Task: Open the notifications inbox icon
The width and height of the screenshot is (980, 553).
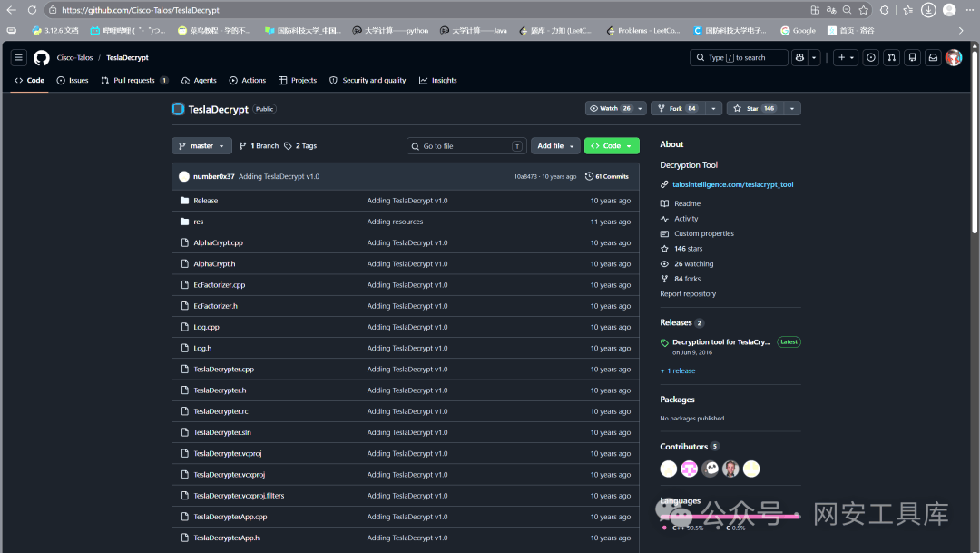Action: [x=933, y=57]
